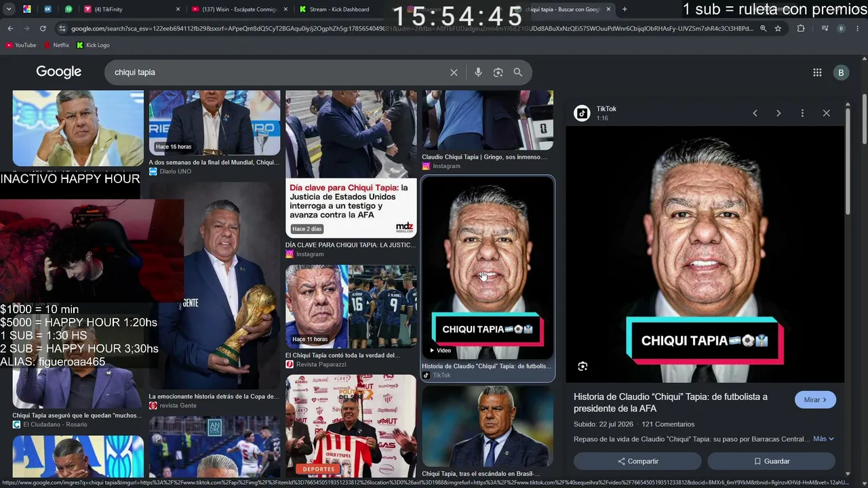Switch to the Wisin - Escápate Conmigo tab
The width and height of the screenshot is (868, 488).
tap(241, 9)
